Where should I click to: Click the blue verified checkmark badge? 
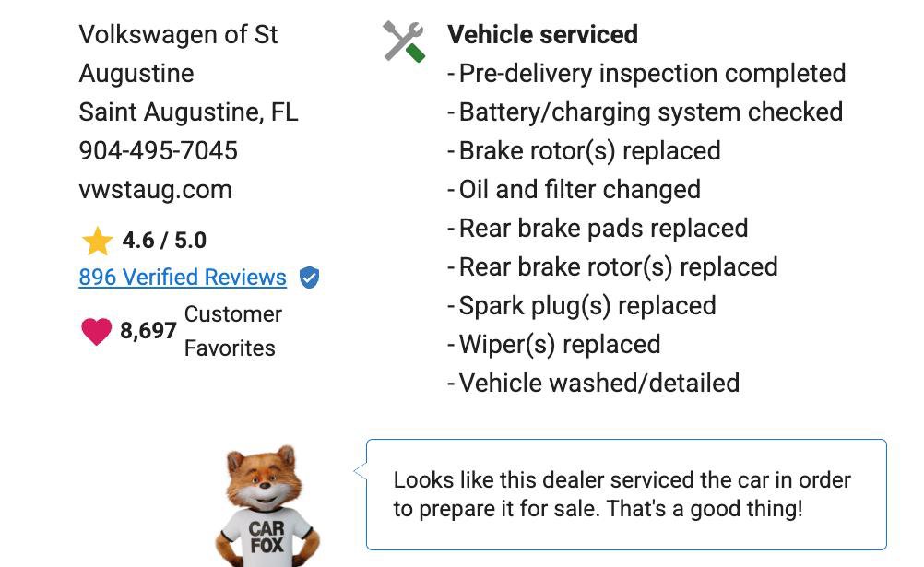click(307, 278)
